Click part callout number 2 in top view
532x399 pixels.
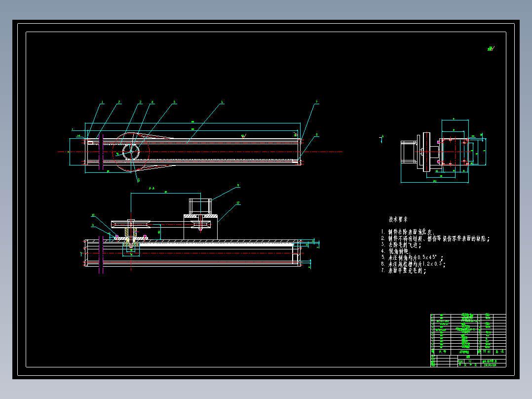[x=119, y=102]
